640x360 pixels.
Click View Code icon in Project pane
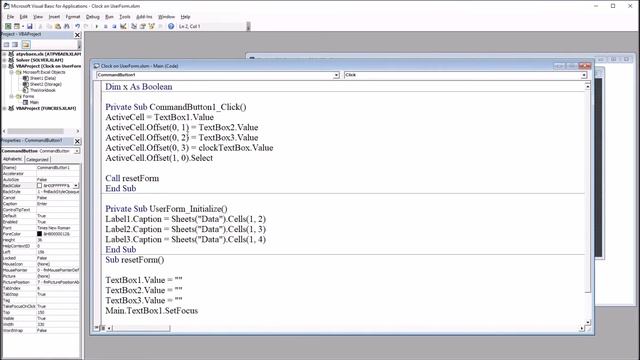coord(7,44)
